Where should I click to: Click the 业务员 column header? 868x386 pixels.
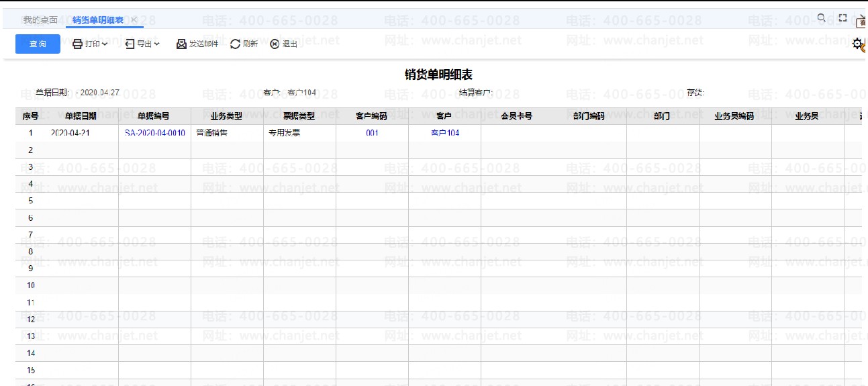pyautogui.click(x=807, y=116)
